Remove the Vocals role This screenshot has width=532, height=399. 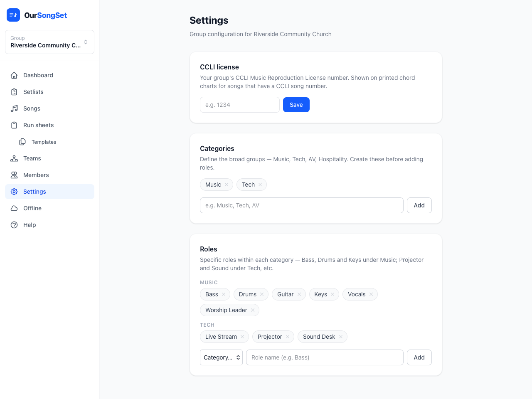point(371,294)
